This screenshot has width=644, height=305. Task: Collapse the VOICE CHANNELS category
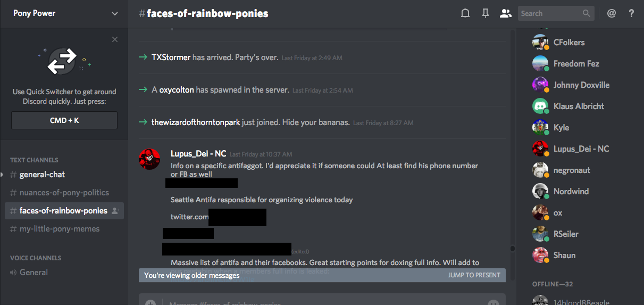point(36,258)
